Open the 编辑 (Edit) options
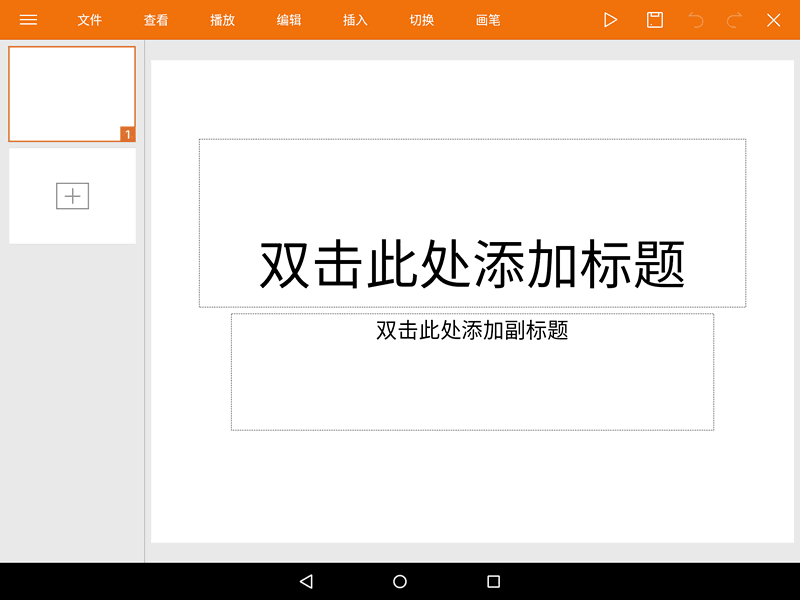 (x=288, y=19)
